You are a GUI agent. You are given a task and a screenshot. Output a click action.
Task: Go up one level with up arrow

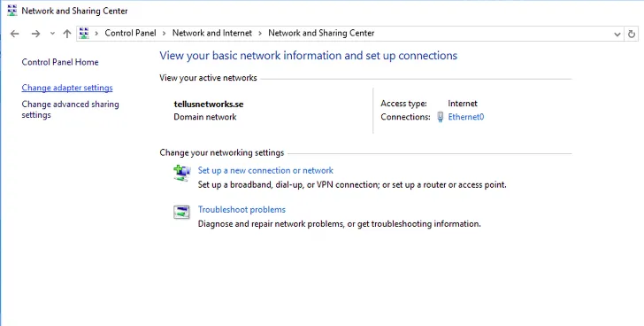pos(67,34)
